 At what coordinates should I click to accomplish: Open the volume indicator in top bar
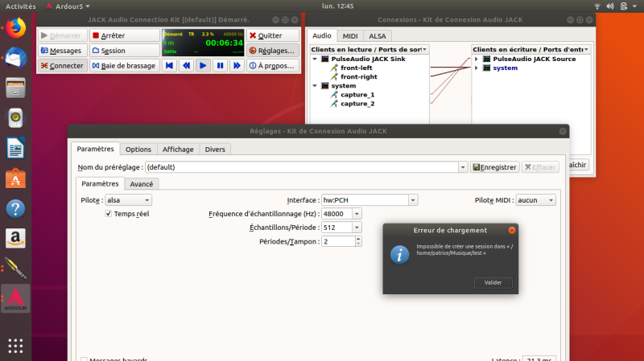(610, 6)
